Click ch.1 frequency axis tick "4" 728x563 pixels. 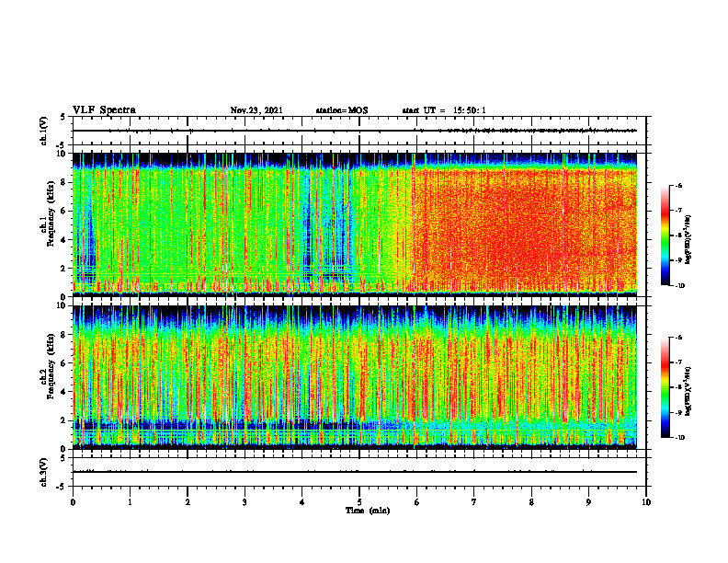64,240
